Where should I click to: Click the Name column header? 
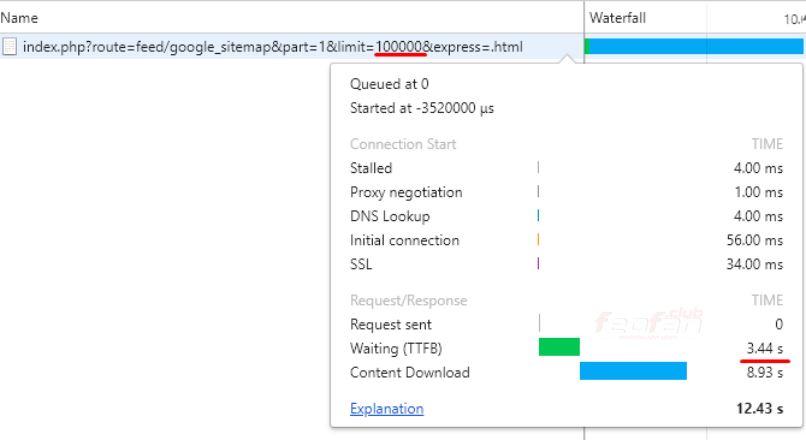(x=21, y=18)
